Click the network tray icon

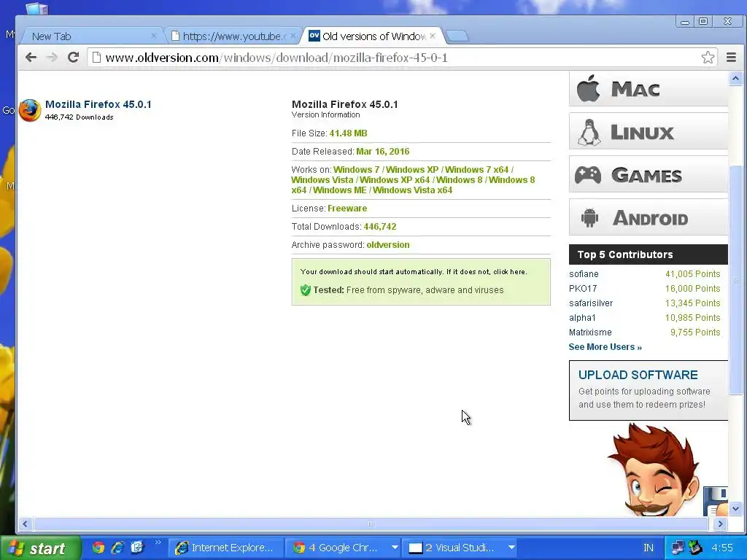click(x=677, y=548)
